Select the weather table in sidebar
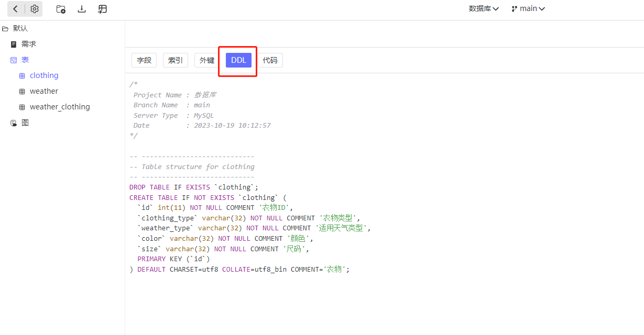The width and height of the screenshot is (644, 335). (44, 91)
